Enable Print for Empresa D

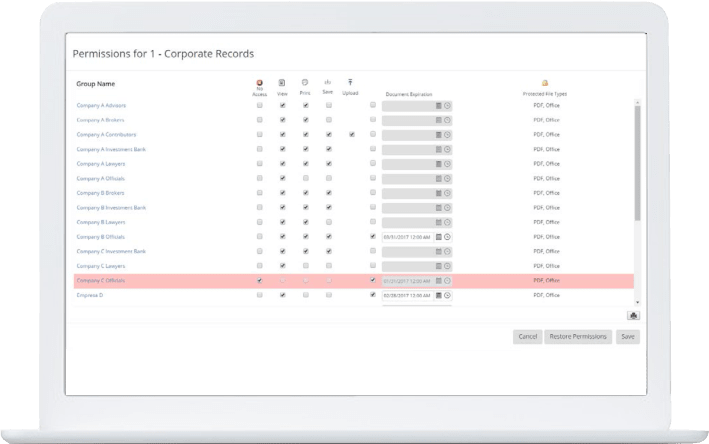(306, 295)
